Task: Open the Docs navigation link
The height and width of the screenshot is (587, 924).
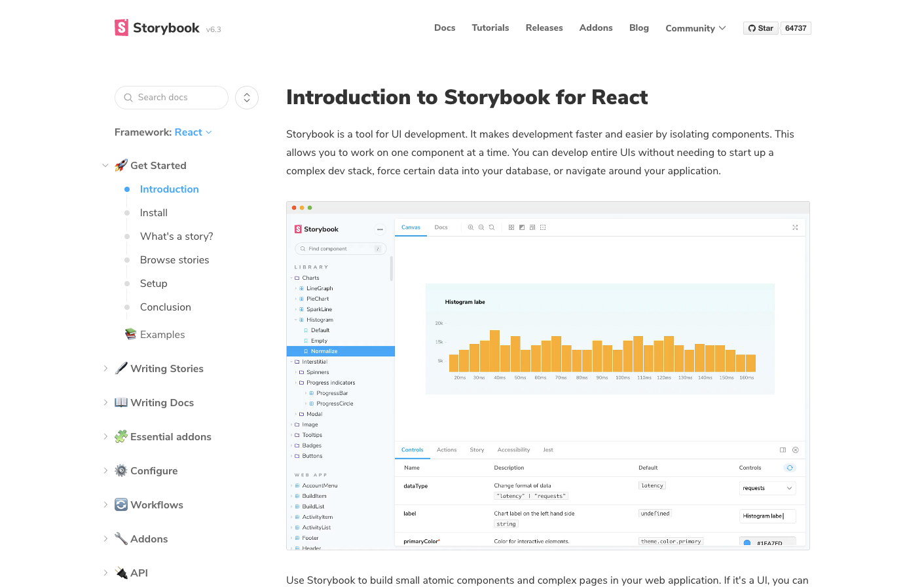Action: coord(445,28)
